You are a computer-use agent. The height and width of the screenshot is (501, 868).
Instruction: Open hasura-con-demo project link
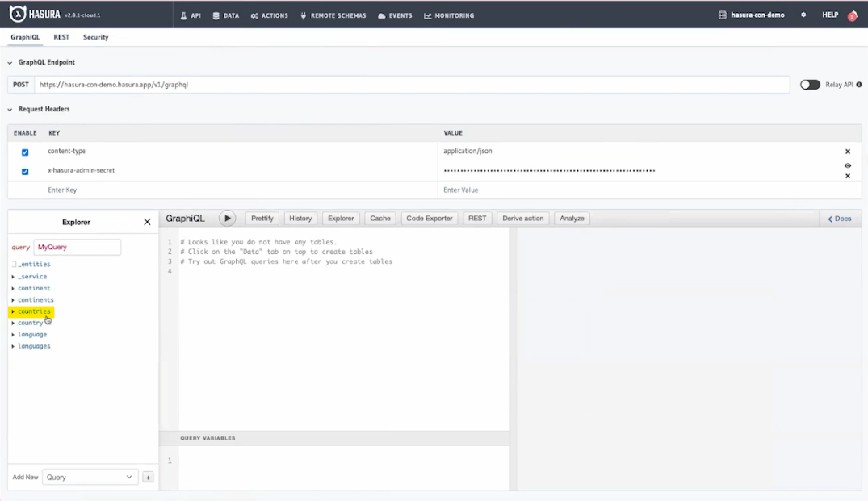tap(751, 15)
